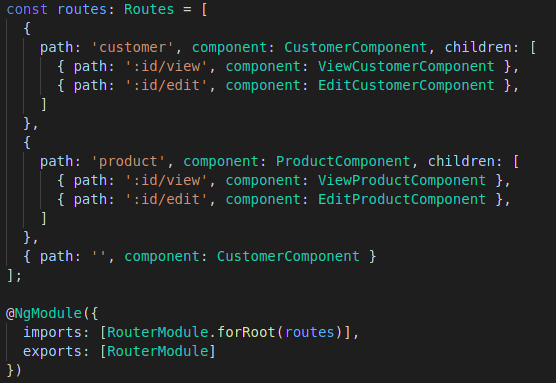The width and height of the screenshot is (556, 383).
Task: Click RouterModule in the exports array
Action: (x=158, y=351)
